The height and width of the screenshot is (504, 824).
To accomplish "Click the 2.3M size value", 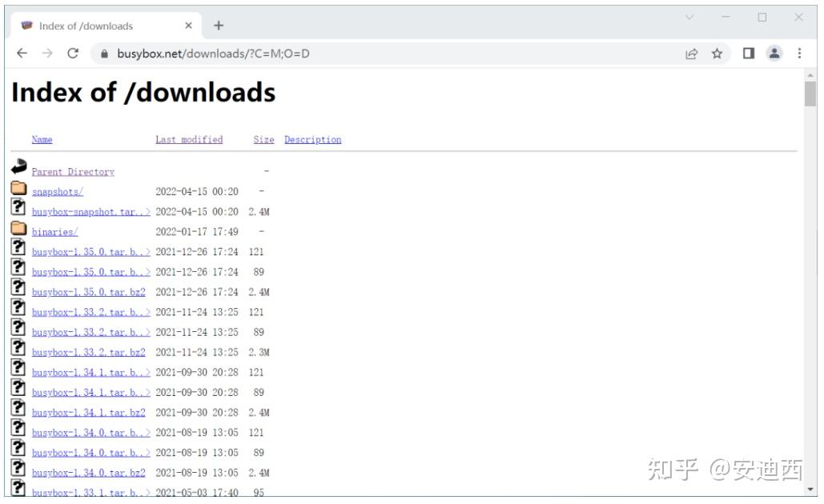I will [259, 352].
